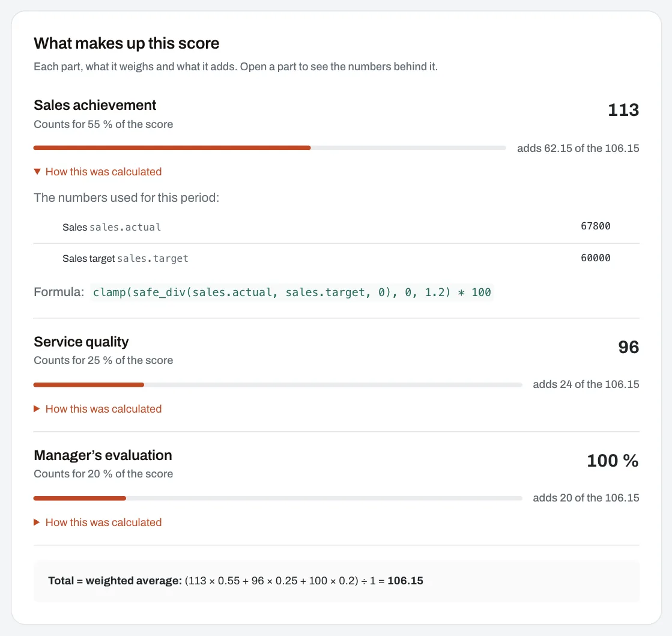Click the sales actual value 67800
Viewport: 672px width, 636px height.
pos(596,226)
